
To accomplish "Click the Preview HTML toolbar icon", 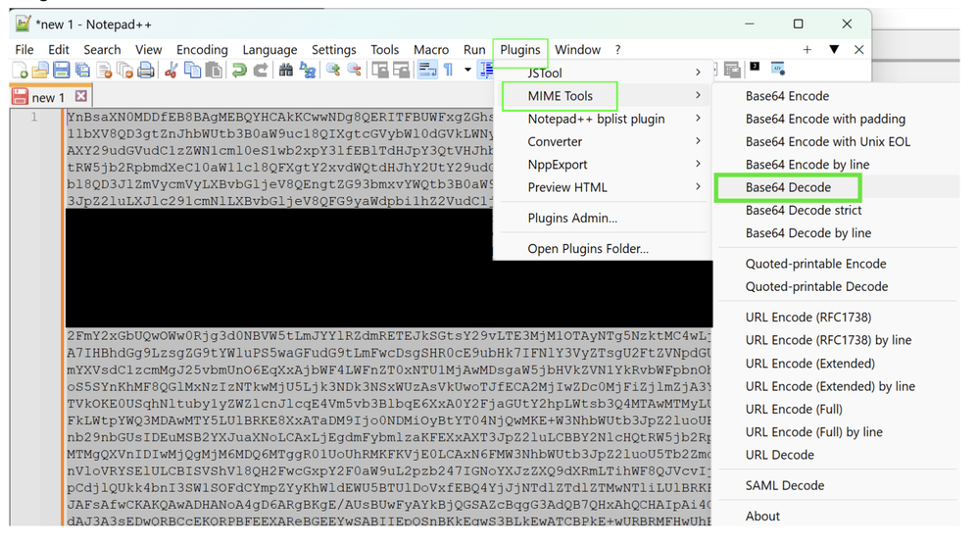I will 777,69.
